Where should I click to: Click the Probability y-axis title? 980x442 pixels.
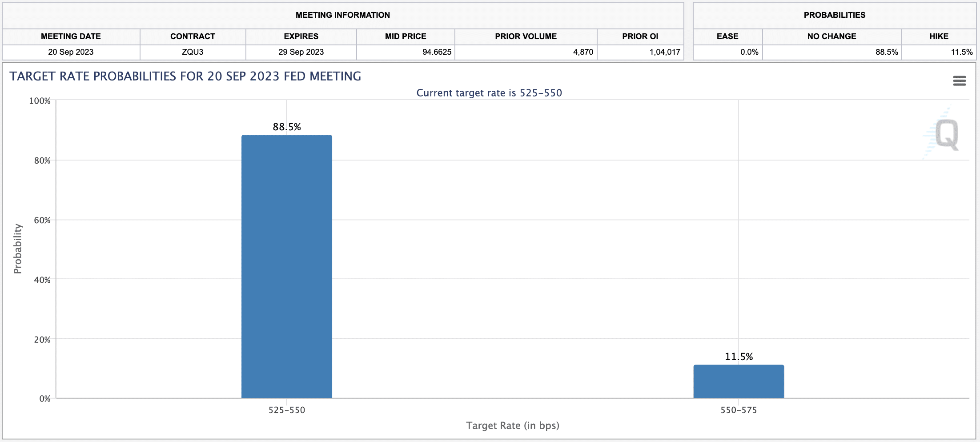pyautogui.click(x=17, y=249)
